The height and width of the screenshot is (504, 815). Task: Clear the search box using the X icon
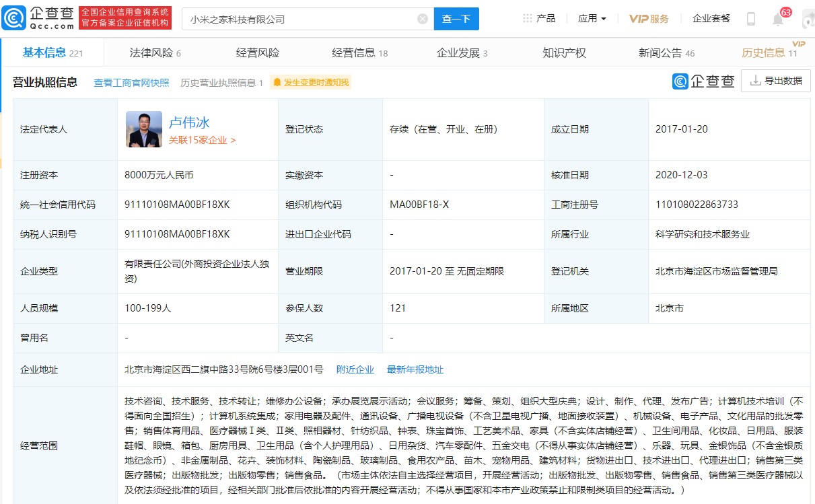[x=423, y=19]
